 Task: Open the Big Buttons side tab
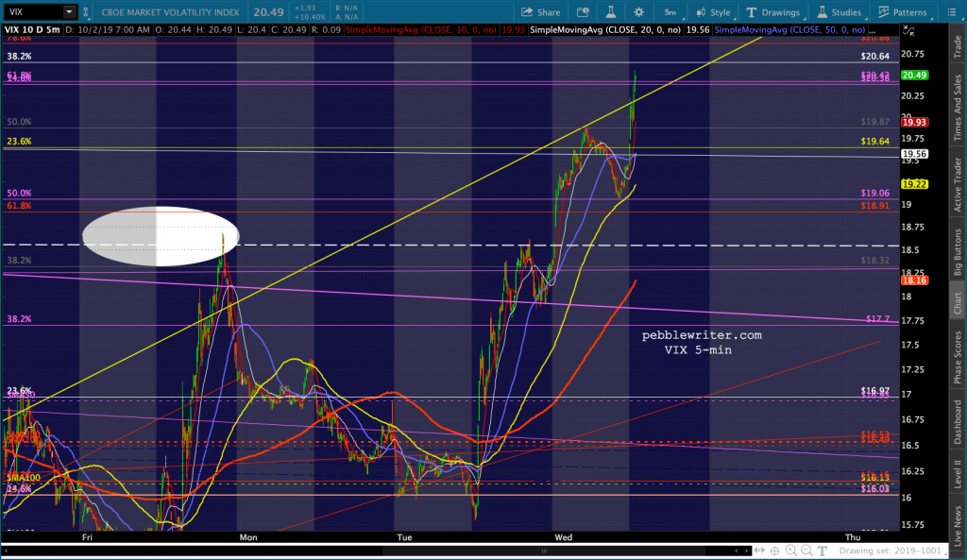pyautogui.click(x=958, y=252)
